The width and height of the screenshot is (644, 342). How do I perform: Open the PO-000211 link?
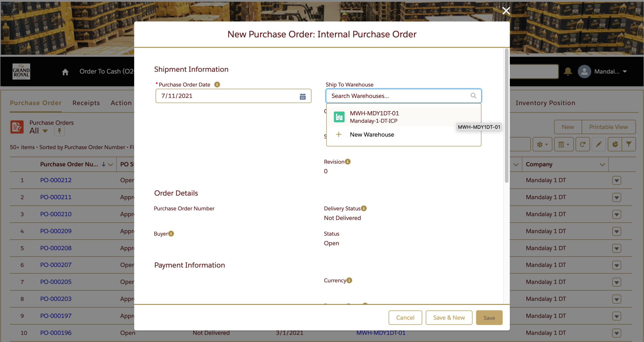click(x=56, y=197)
